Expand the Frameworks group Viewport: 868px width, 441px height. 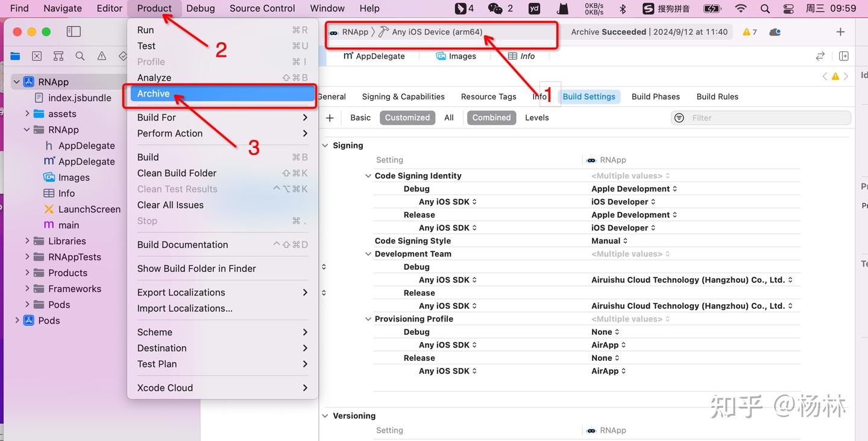[27, 288]
